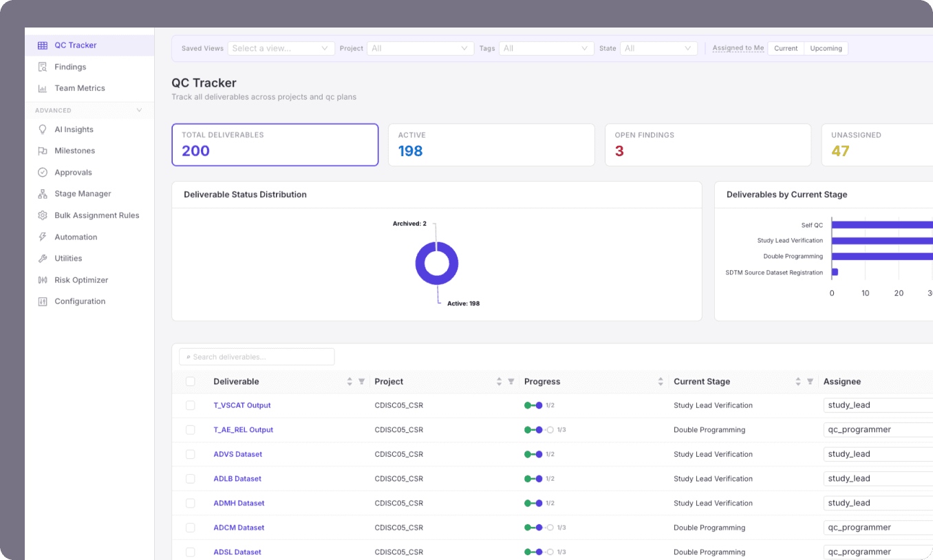Sort the Progress column using its arrows
The image size is (933, 560).
(x=661, y=381)
